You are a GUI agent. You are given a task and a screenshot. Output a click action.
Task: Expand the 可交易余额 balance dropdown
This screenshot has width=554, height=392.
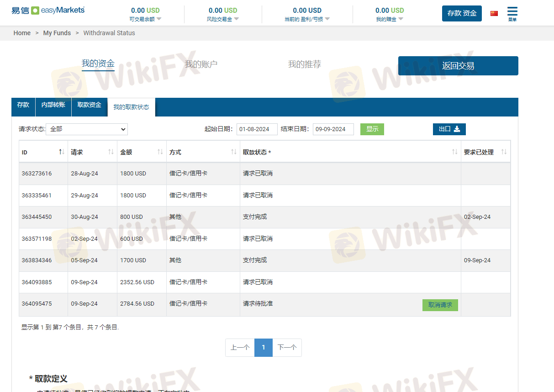(x=159, y=19)
